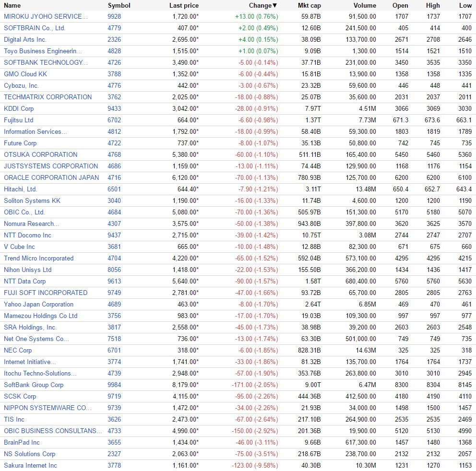Sort table by Low column header
This screenshot has height=471, width=476.
tap(465, 5)
